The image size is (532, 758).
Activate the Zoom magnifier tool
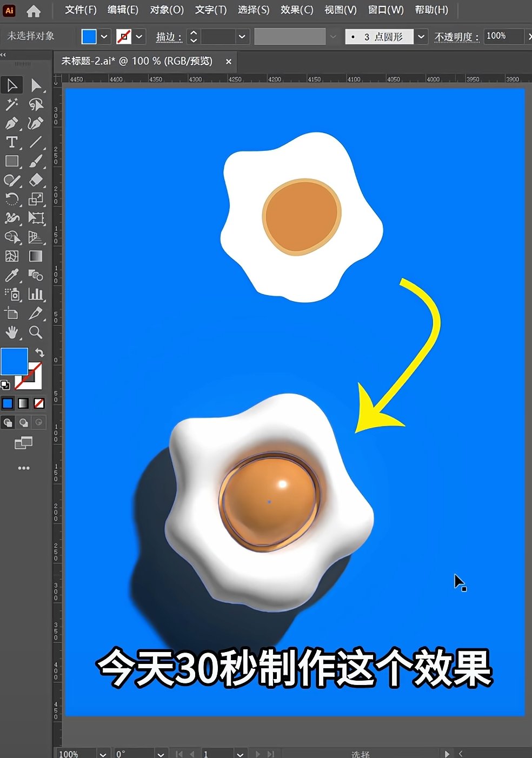[x=36, y=332]
